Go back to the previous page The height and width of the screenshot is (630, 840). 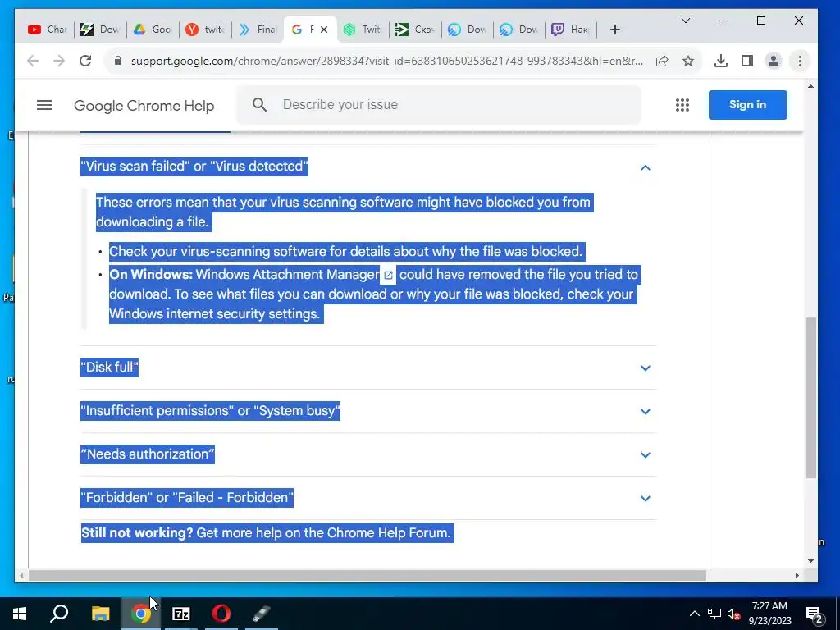click(33, 61)
